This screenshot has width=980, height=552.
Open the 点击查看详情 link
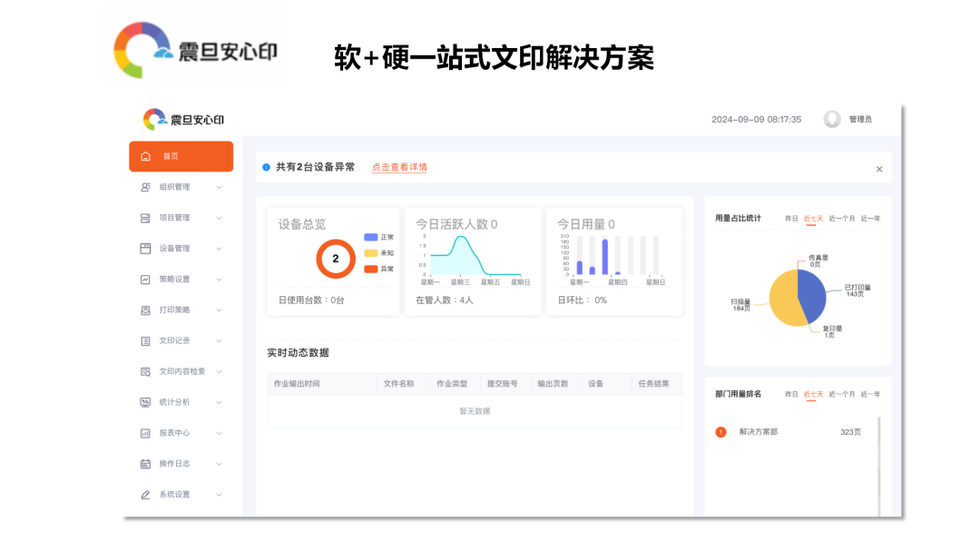tap(399, 167)
